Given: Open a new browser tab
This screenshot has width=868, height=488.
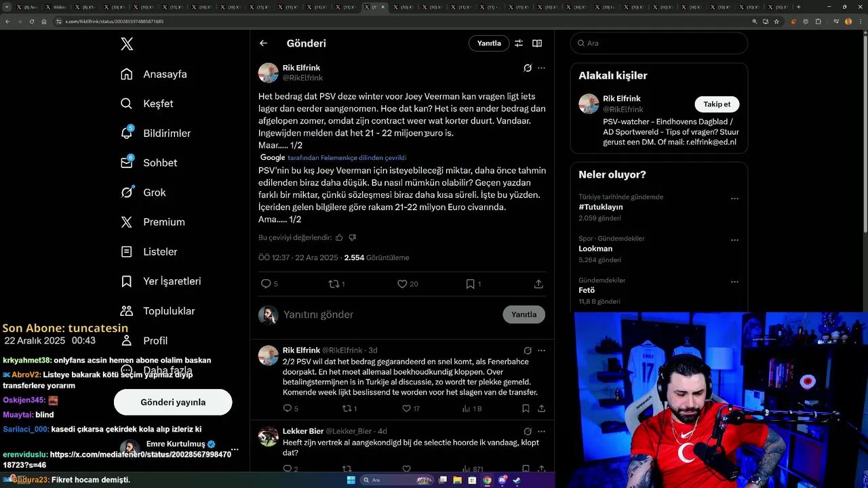Looking at the screenshot, I should 798,7.
